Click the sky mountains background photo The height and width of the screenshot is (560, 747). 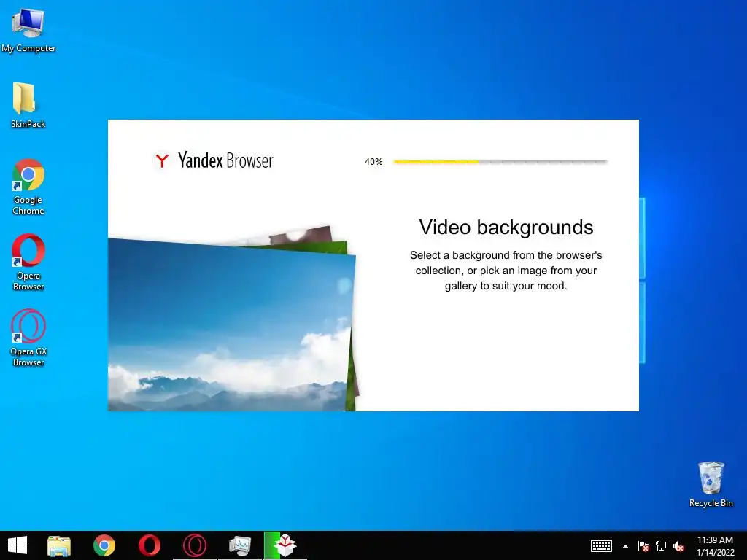click(231, 324)
